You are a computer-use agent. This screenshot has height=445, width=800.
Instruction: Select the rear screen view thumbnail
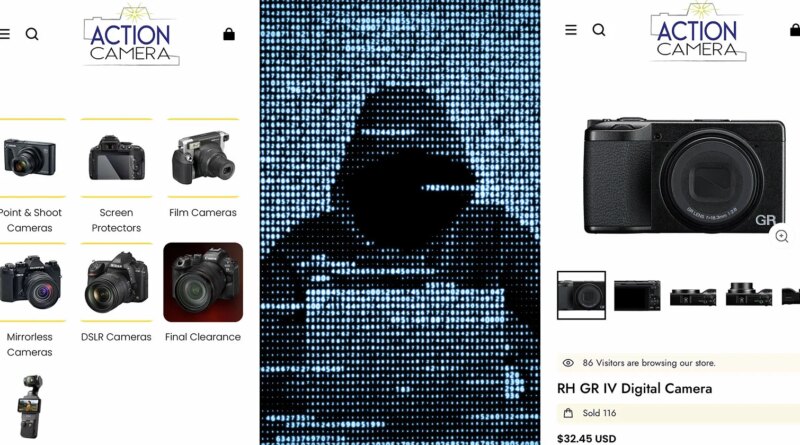click(x=637, y=295)
